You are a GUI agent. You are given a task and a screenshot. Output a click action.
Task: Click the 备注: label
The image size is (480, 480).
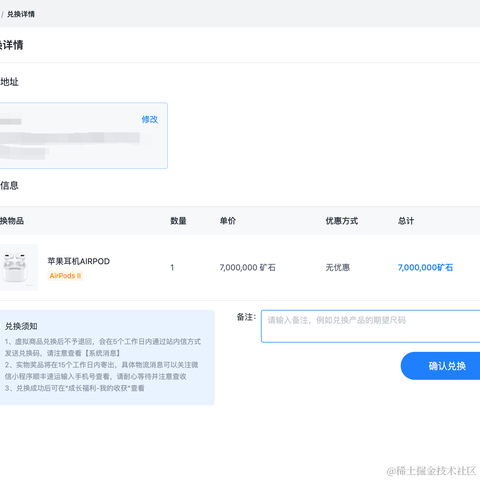click(x=246, y=317)
